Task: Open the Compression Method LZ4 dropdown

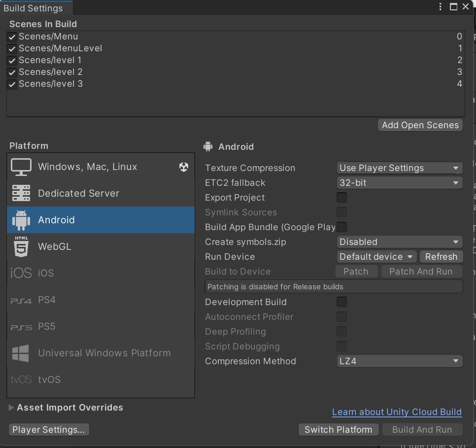Action: point(399,361)
